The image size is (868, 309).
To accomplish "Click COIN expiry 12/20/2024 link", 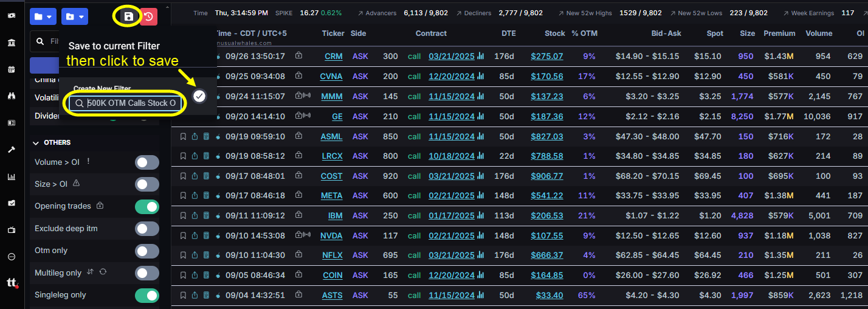I will 452,276.
